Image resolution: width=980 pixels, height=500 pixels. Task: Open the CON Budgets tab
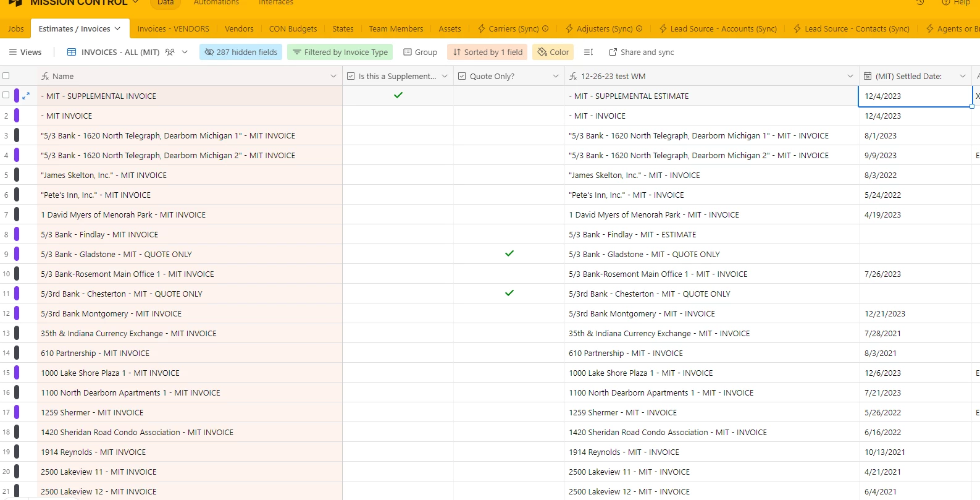(293, 29)
